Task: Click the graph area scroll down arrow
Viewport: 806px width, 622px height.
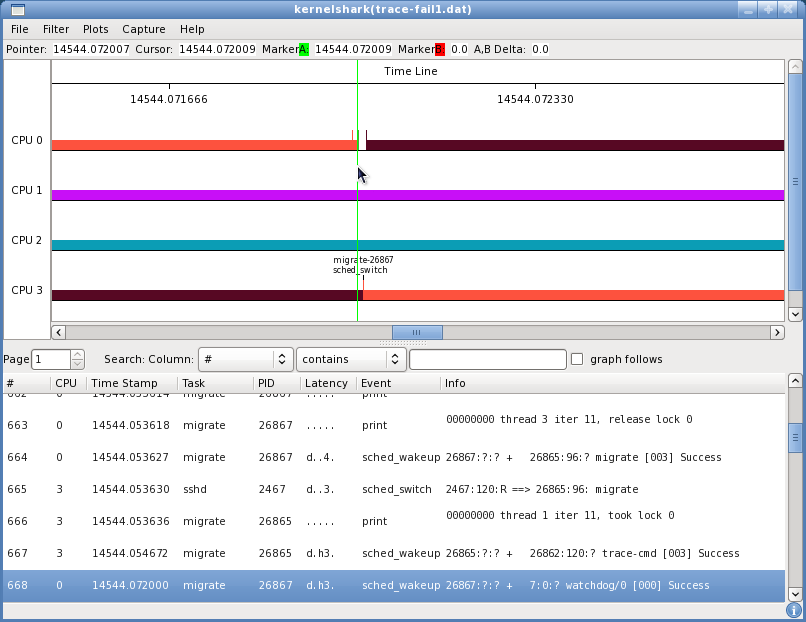Action: [x=795, y=313]
